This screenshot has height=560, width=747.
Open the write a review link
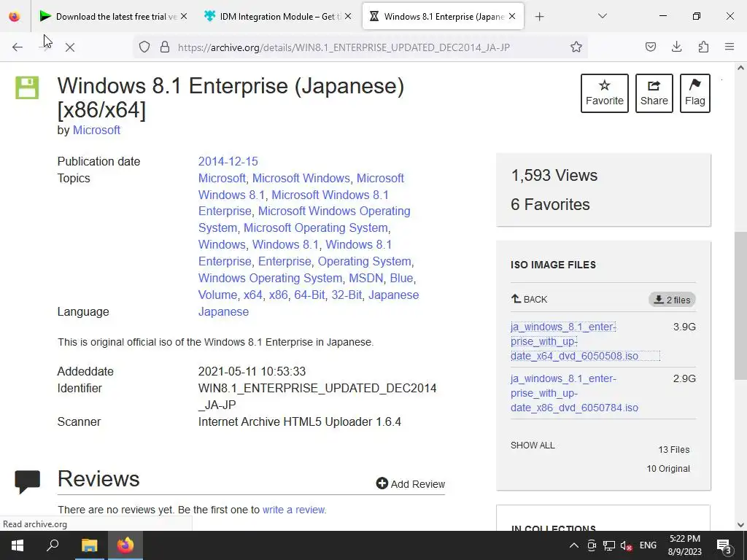click(x=293, y=510)
